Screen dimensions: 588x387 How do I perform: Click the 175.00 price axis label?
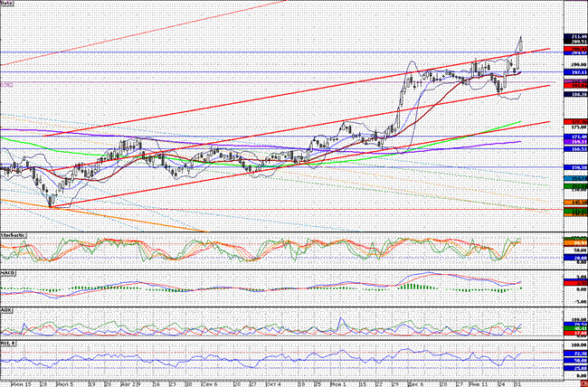tap(575, 127)
